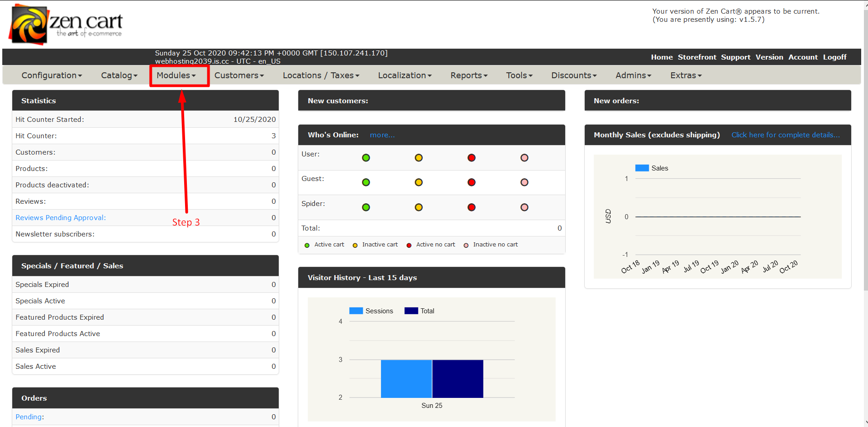
Task: Click the Who's Online more... link
Action: (382, 135)
